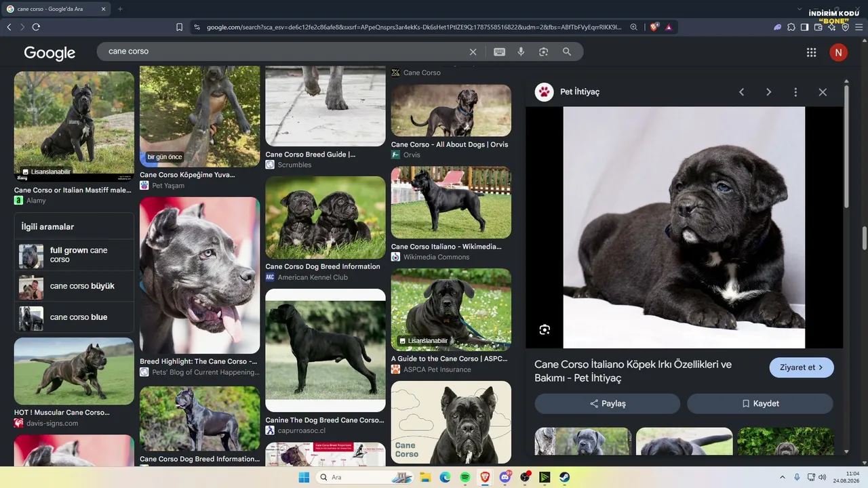Click the 'Cane Corso Breed Guide' Scrumbles title
The height and width of the screenshot is (488, 868).
[311, 155]
